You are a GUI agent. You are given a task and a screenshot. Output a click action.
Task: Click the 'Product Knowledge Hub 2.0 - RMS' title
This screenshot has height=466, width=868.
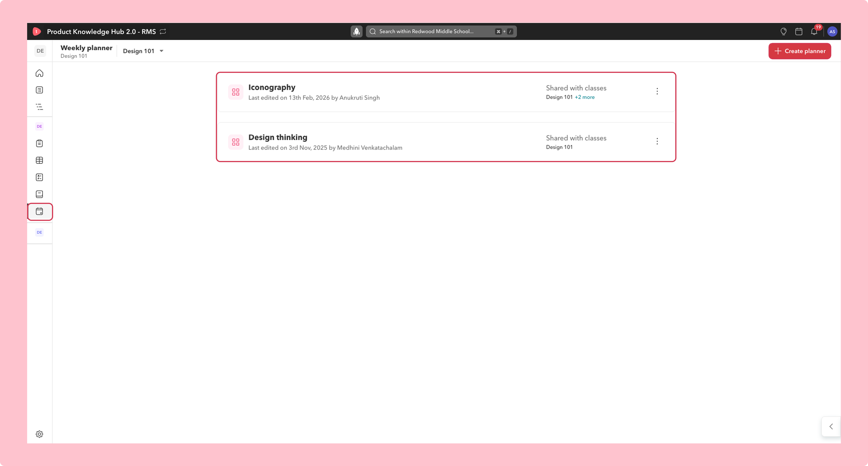click(x=101, y=31)
